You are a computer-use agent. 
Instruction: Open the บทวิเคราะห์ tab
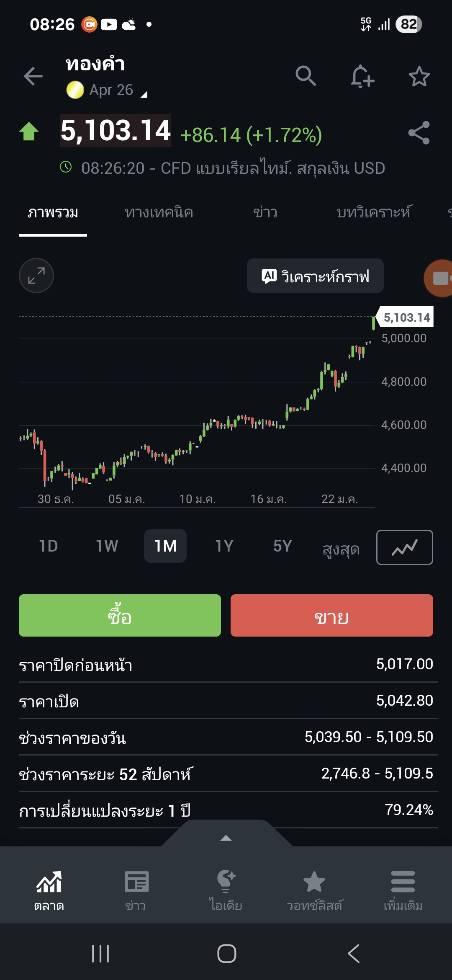374,213
